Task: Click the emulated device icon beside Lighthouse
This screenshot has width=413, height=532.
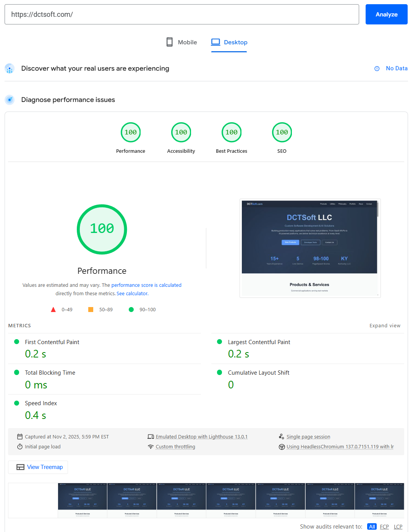Action: pos(151,436)
